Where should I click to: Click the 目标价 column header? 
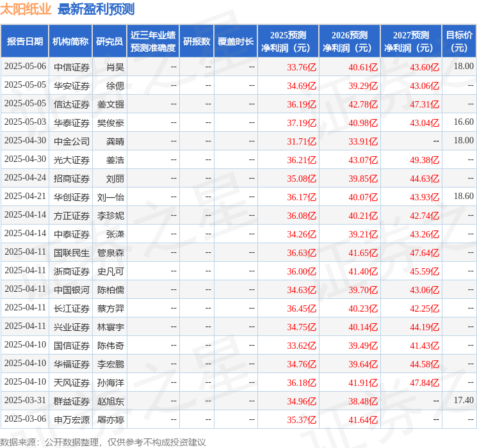(x=459, y=42)
